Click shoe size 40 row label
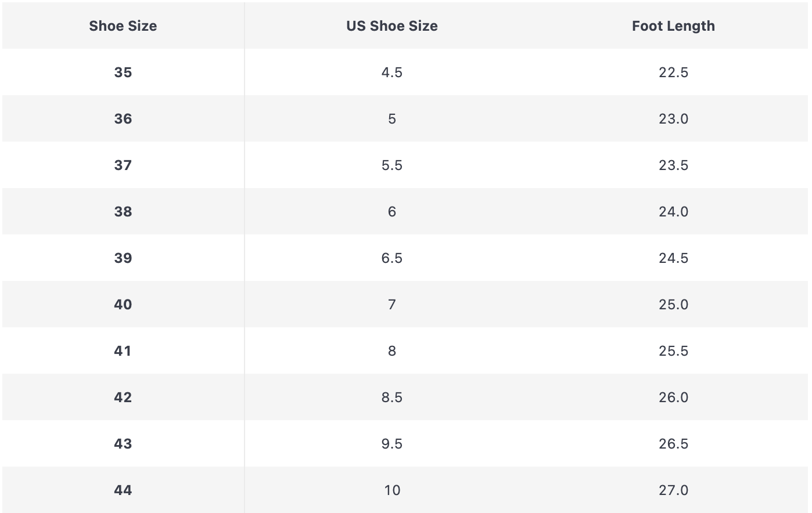The height and width of the screenshot is (513, 812). (x=123, y=305)
